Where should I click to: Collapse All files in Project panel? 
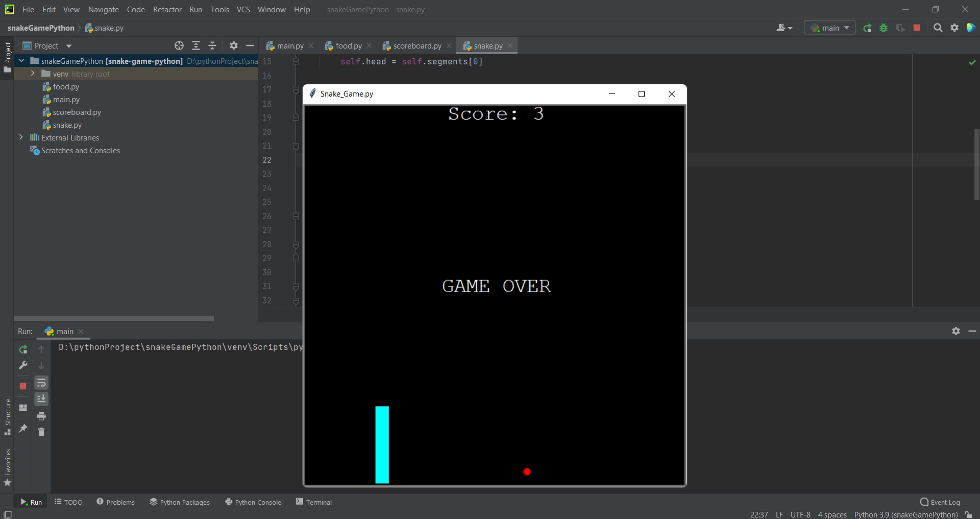pyautogui.click(x=213, y=46)
